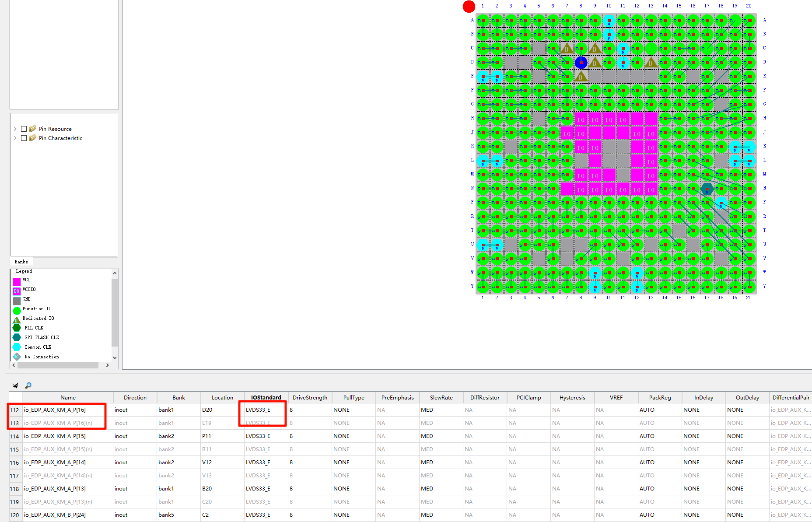Switch to the Banks tab
The height and width of the screenshot is (522, 812).
point(21,262)
